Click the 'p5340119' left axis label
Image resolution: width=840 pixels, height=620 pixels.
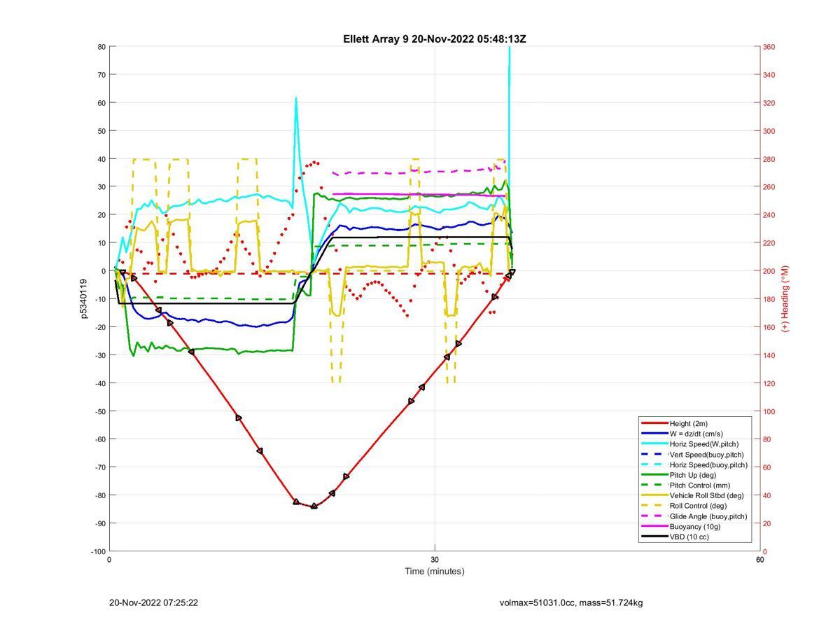pos(83,298)
